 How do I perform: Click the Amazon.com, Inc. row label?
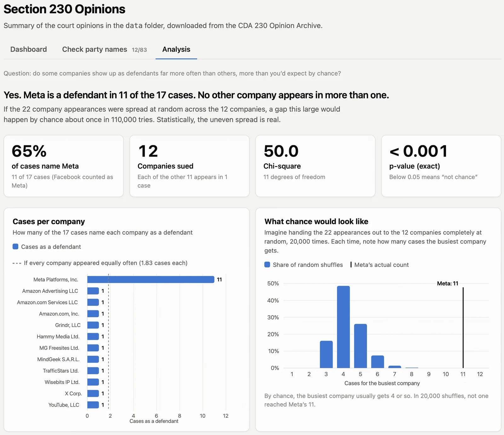pos(59,314)
